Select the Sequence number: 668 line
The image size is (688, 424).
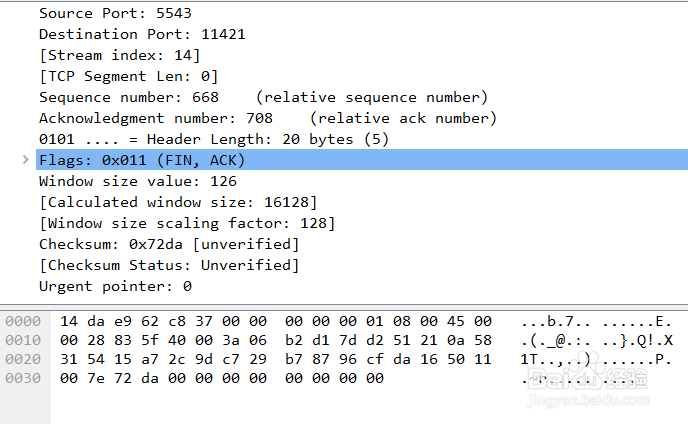263,97
